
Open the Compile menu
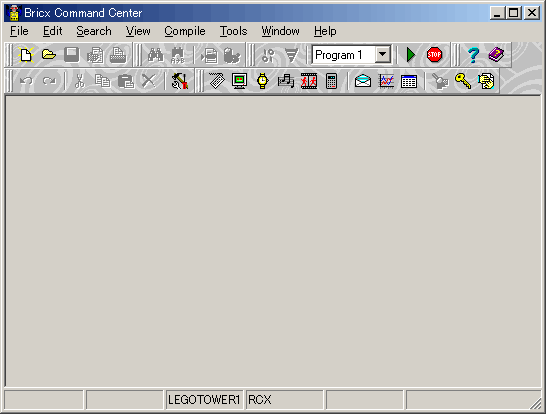coord(185,31)
